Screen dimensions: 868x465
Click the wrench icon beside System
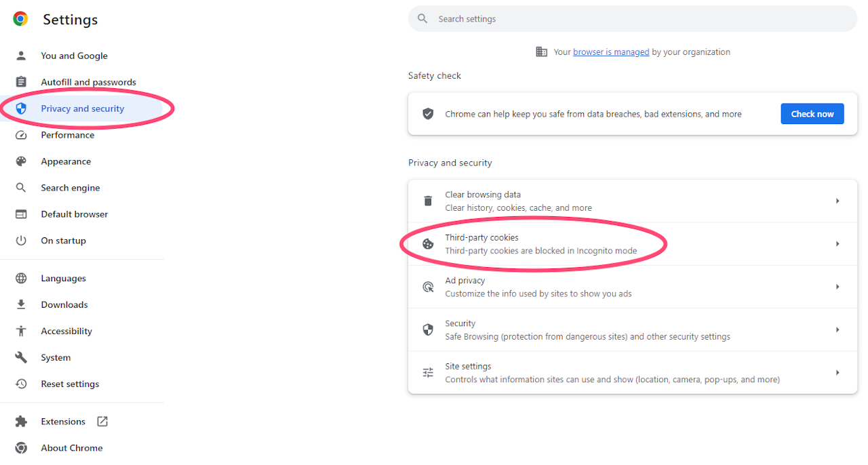[x=21, y=357]
